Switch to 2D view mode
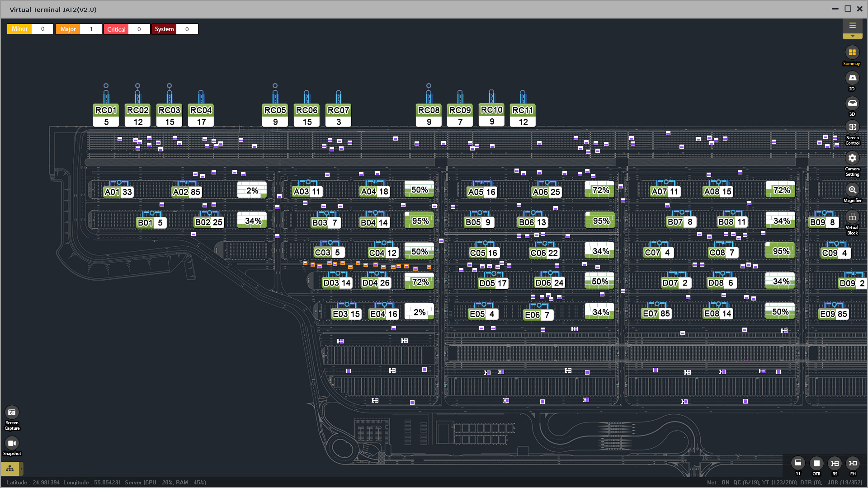This screenshot has height=488, width=868. coord(852,78)
